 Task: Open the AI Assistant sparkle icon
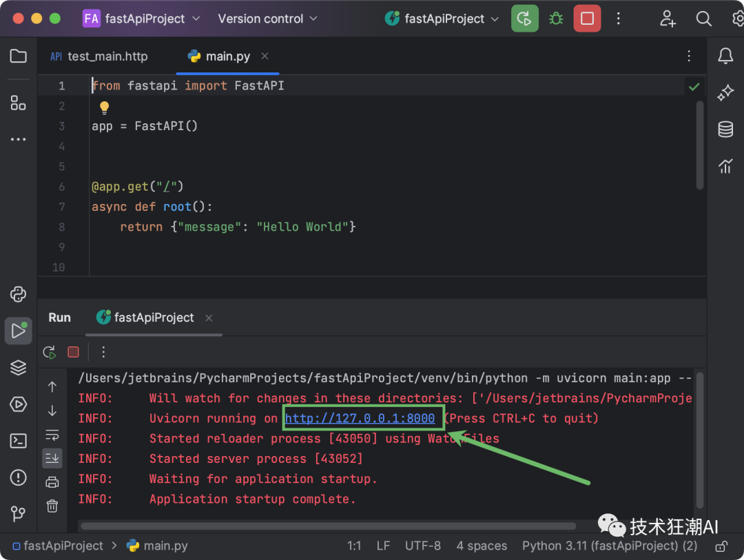tap(725, 93)
